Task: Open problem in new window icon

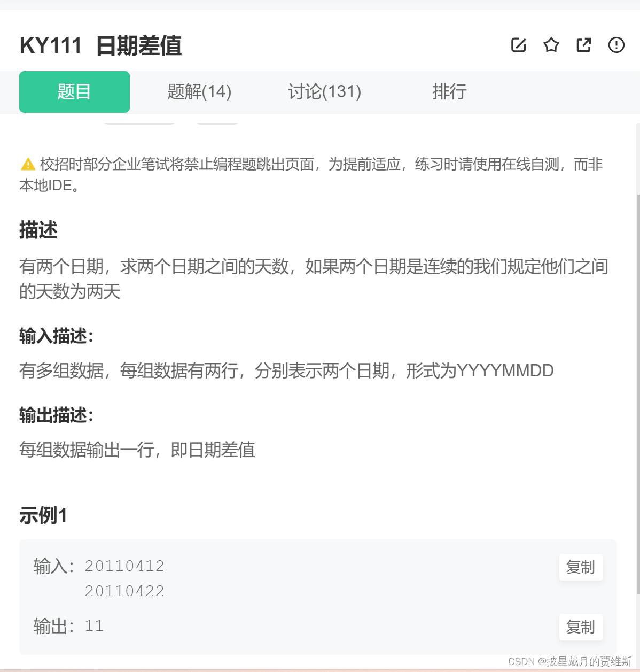Action: [584, 45]
